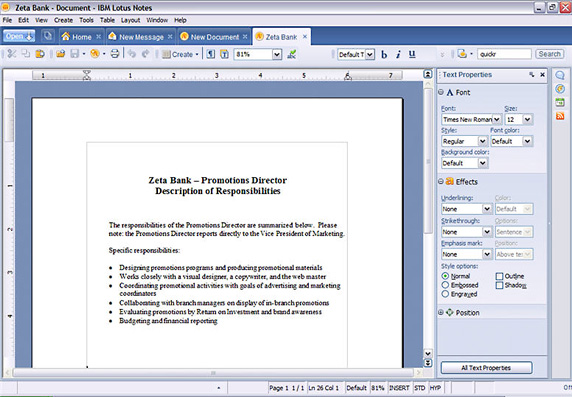
Task: Apply italic with the i icon
Action: 398,54
